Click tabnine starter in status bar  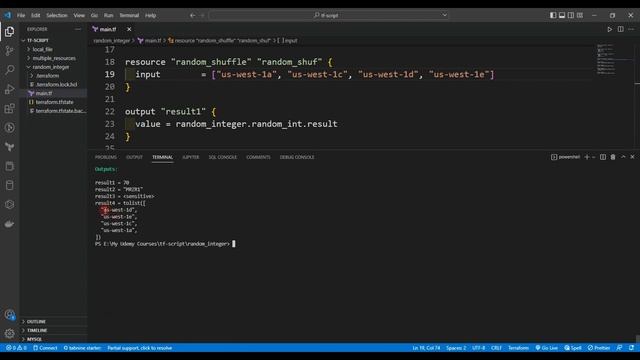(82, 348)
